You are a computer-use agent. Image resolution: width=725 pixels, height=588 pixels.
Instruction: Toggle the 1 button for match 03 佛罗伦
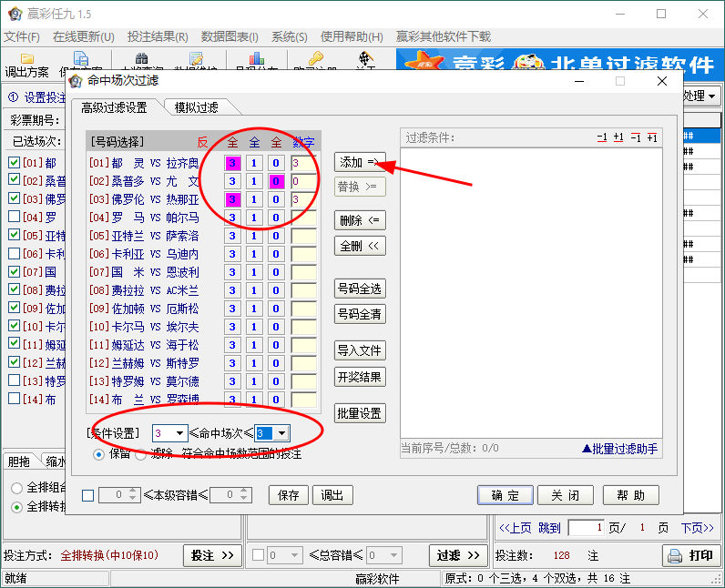(254, 199)
